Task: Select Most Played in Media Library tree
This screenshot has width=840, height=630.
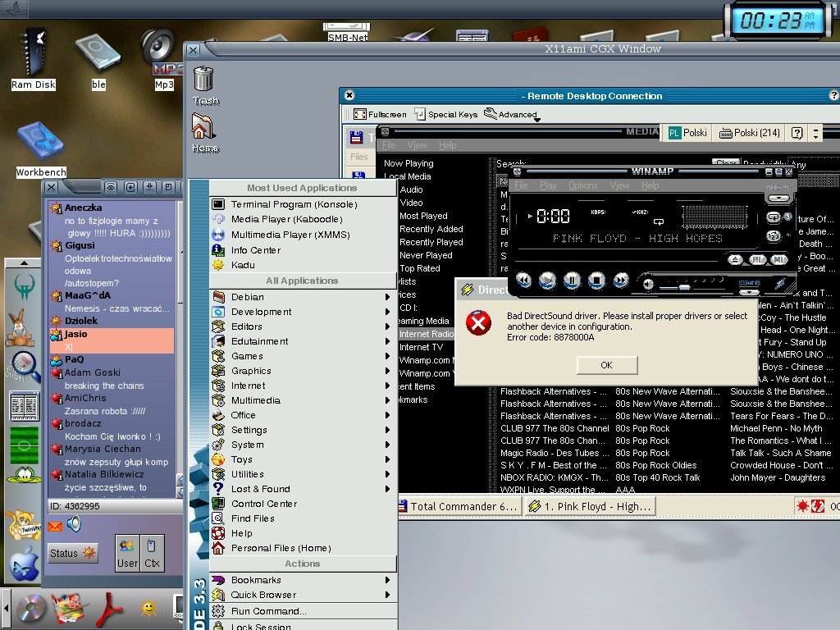Action: 423,216
